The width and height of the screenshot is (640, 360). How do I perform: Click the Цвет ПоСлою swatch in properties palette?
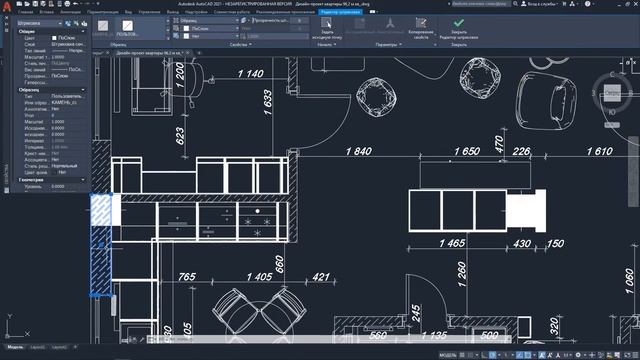[54, 38]
